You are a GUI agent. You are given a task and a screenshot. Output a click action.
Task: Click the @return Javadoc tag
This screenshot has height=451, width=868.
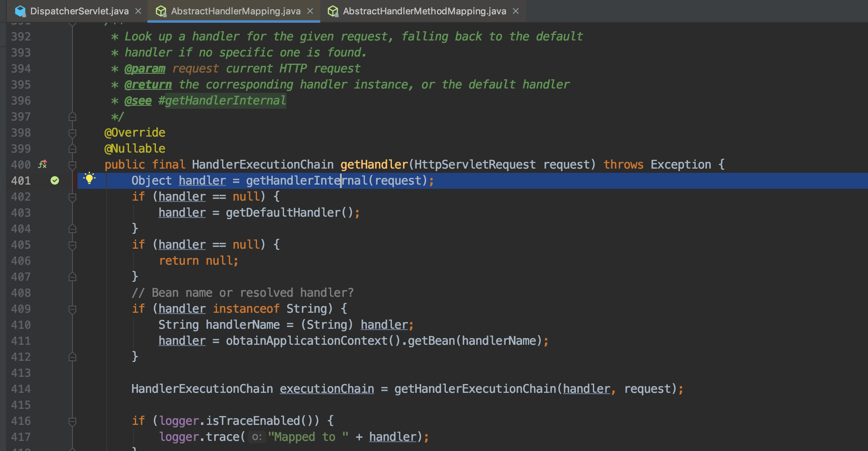pyautogui.click(x=148, y=84)
